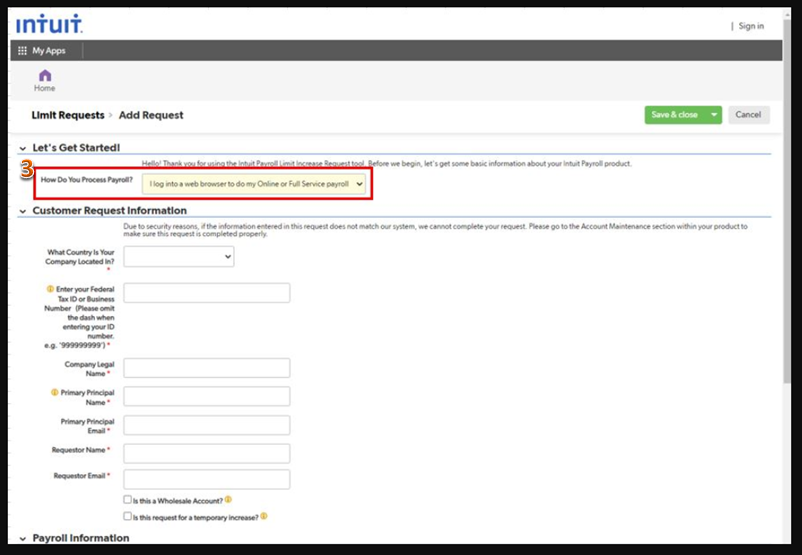Click info icon next to Wholesale Account
This screenshot has width=802, height=555.
[228, 500]
